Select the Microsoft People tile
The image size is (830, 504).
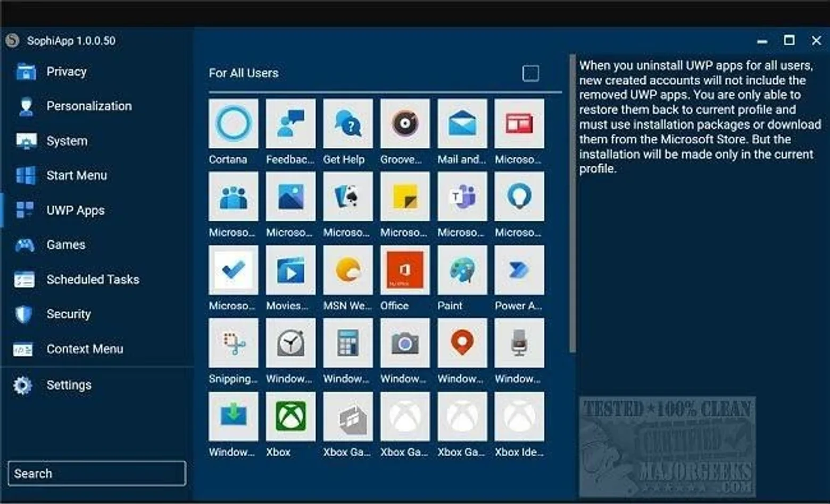click(x=234, y=197)
